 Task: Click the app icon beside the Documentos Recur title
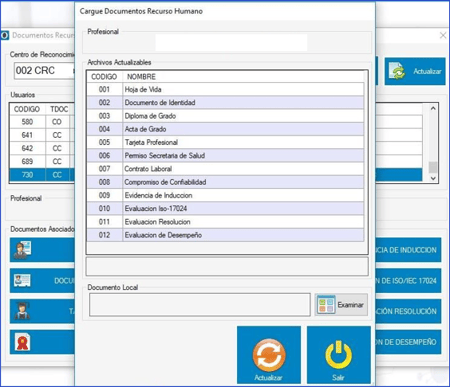coord(5,35)
